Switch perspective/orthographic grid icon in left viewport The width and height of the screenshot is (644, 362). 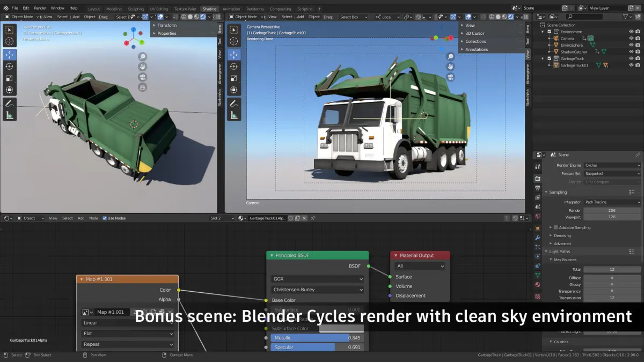click(143, 87)
